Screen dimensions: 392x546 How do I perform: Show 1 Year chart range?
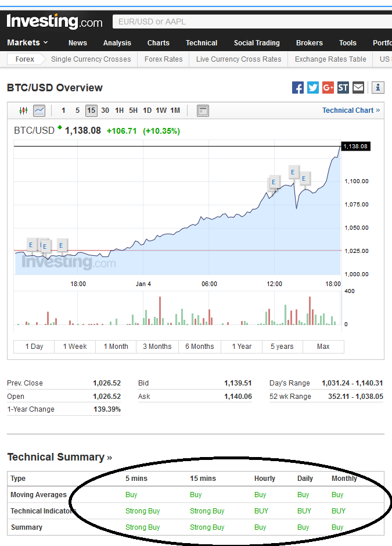click(242, 347)
